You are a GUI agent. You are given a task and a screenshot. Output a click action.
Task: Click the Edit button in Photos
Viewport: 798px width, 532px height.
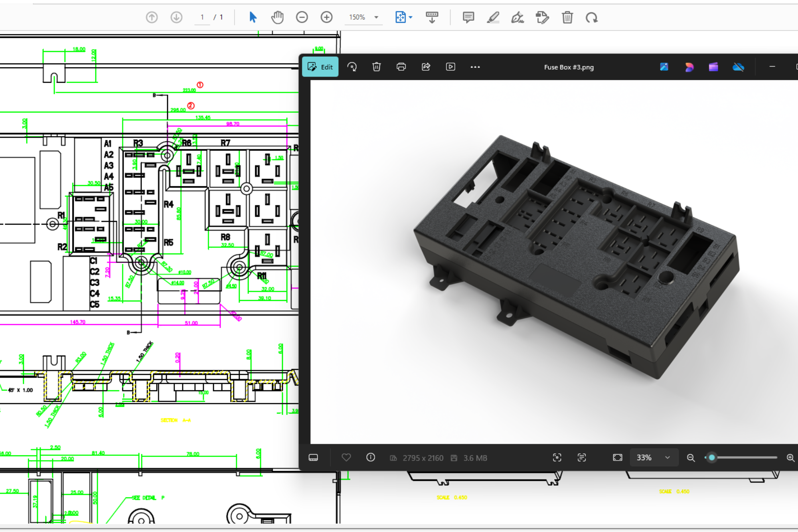tap(320, 67)
